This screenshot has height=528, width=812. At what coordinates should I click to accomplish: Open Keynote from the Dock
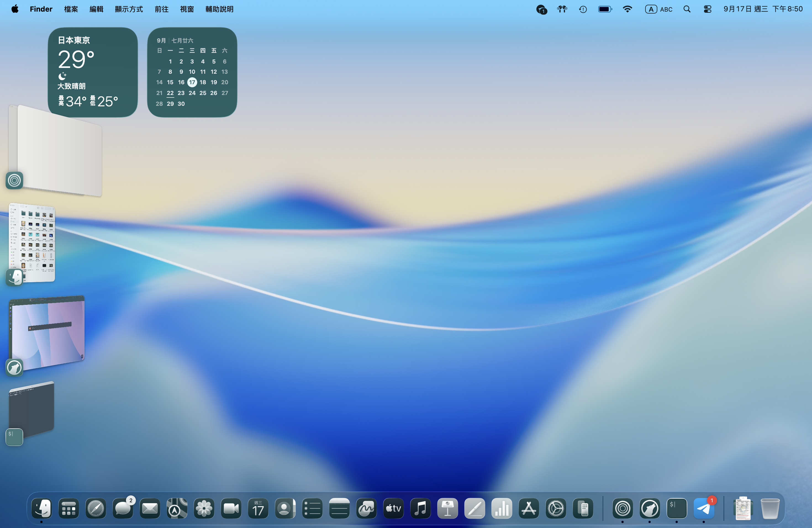point(448,509)
